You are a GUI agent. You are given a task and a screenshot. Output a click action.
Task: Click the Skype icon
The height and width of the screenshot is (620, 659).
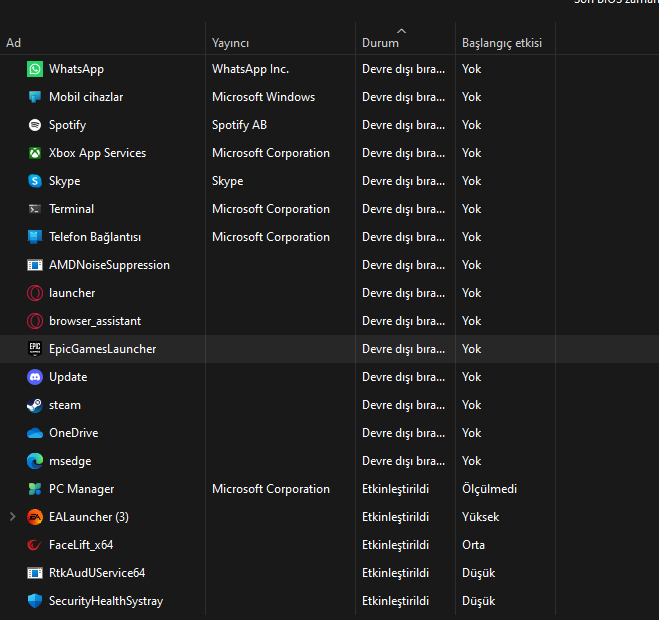[35, 181]
